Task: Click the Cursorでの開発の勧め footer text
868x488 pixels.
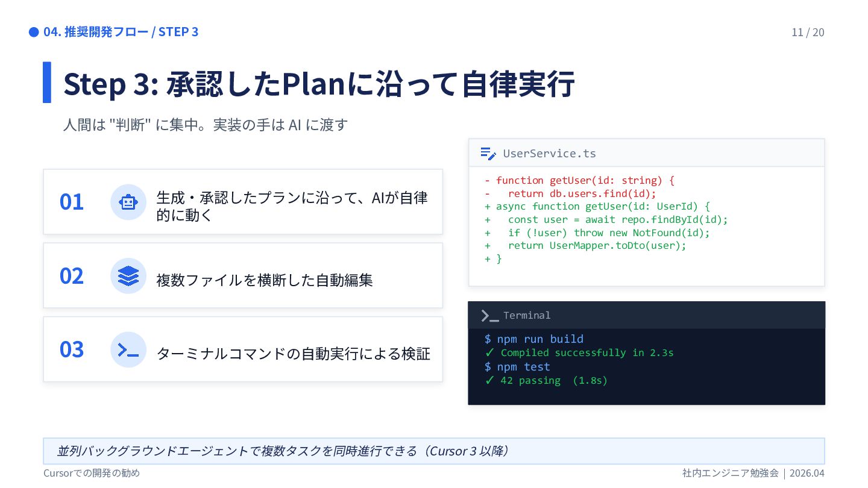Action: click(92, 474)
